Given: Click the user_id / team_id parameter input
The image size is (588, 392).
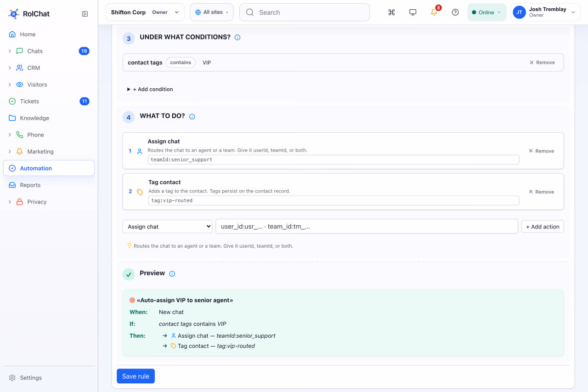Looking at the screenshot, I should point(367,226).
